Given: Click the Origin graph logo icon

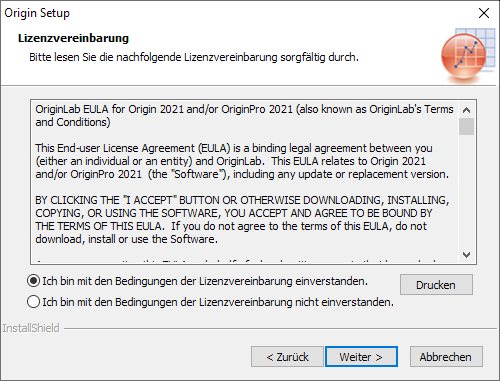Looking at the screenshot, I should tap(468, 54).
